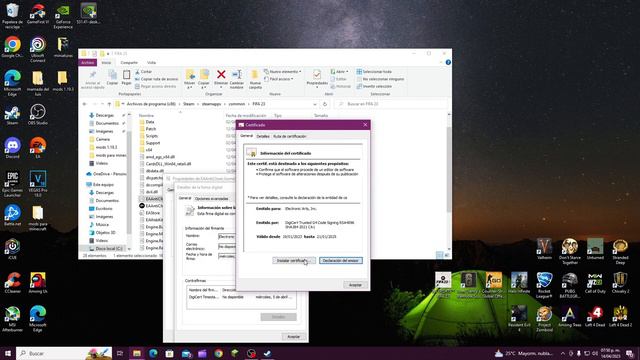Viewport: 640px width, 360px height.
Task: Open the Left 4 Dead 2 desktop icon
Action: pyautogui.click(x=620, y=316)
